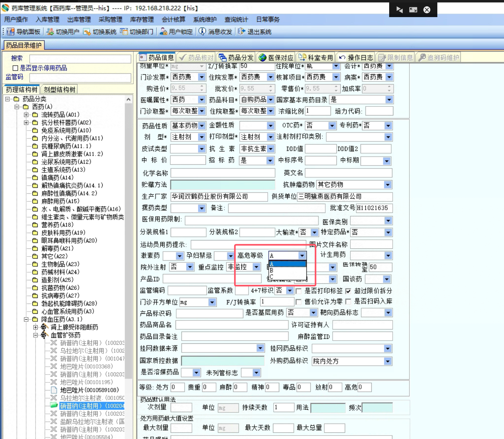Viewport: 504px width, 439px height.
Task: Open the 库存管理 menu
Action: (x=142, y=20)
